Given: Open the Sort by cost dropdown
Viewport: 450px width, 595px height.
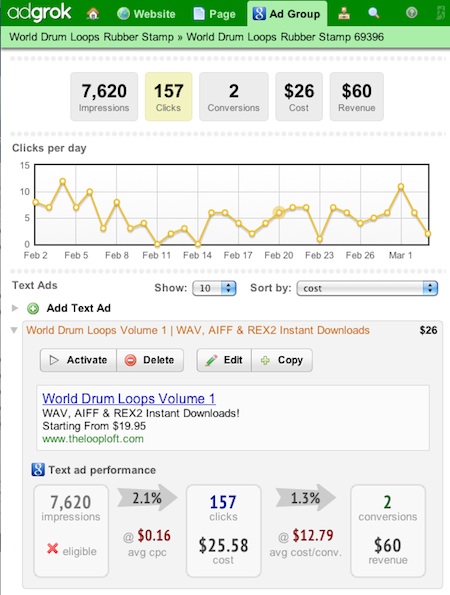Looking at the screenshot, I should [x=367, y=288].
